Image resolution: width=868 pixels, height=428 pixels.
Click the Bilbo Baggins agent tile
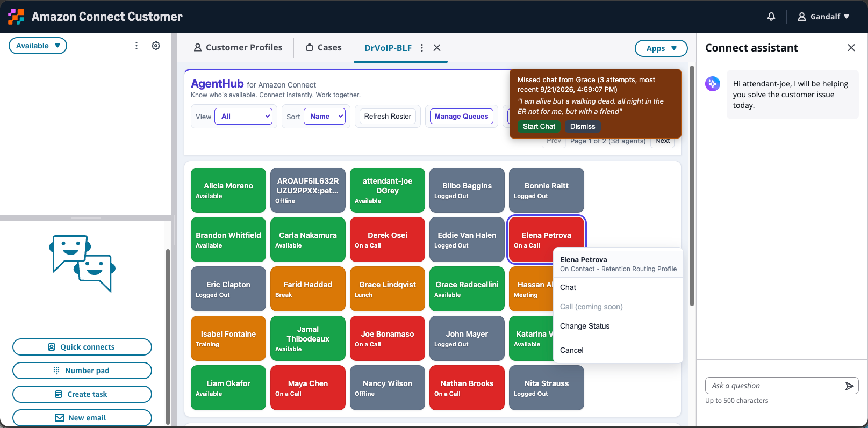coord(467,190)
